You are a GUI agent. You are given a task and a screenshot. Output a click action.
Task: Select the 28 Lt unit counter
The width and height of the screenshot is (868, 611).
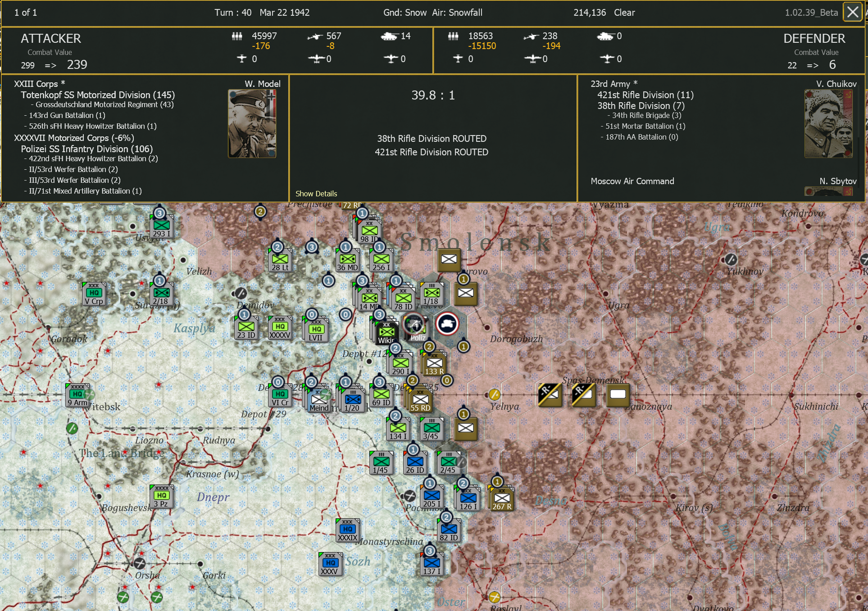(x=280, y=261)
